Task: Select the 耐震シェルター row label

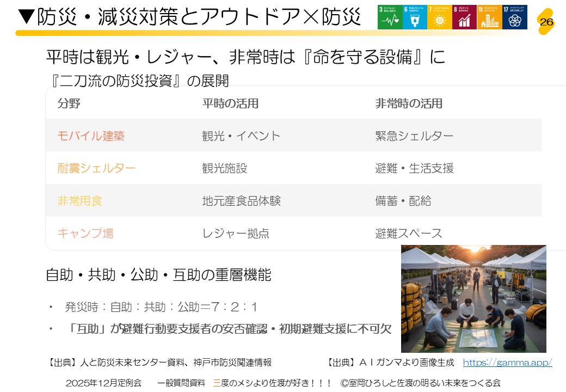Action: 96,168
